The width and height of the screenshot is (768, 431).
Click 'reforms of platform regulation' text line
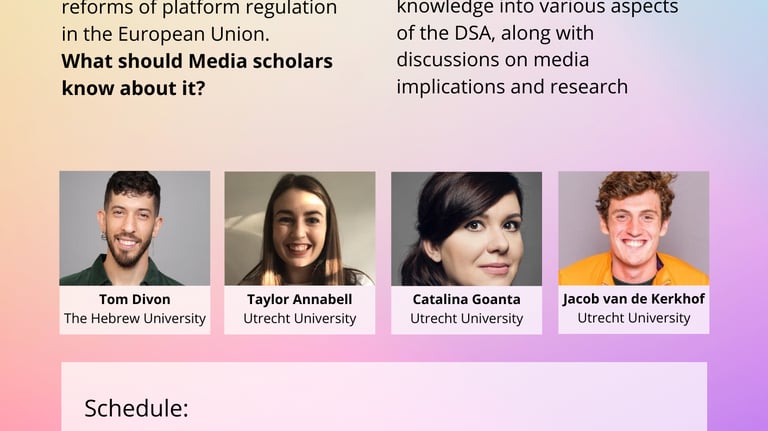click(x=199, y=8)
